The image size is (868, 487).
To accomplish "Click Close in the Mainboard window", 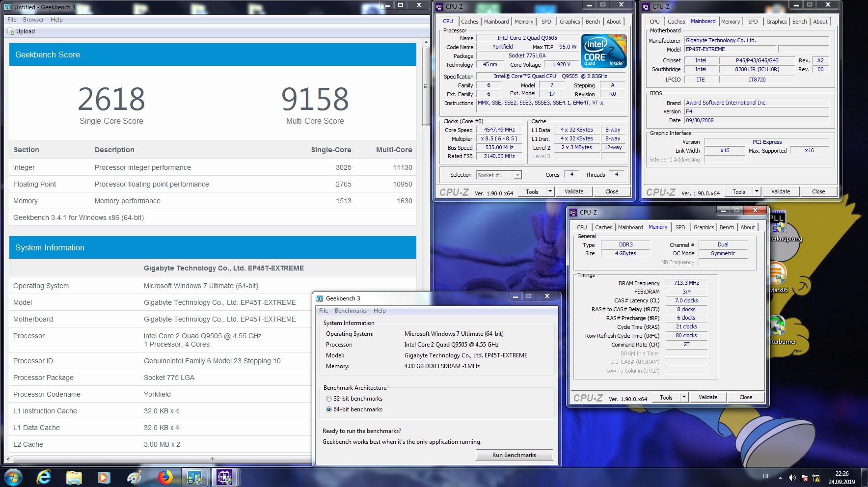I will [818, 191].
